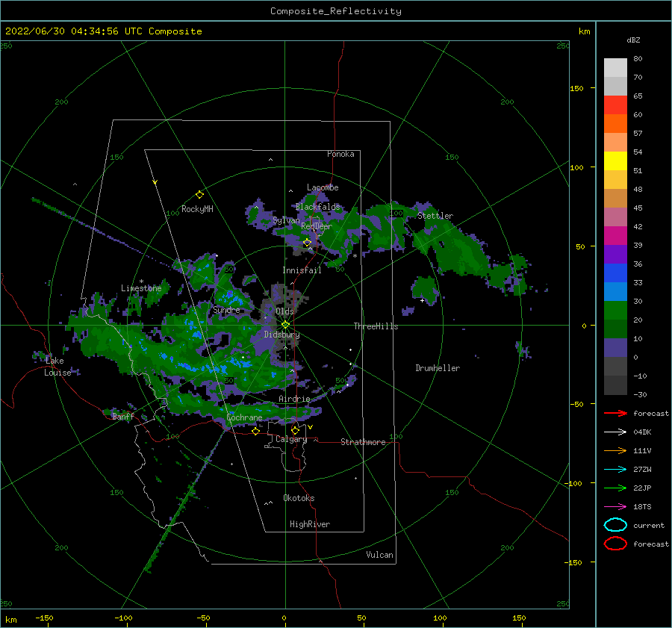Click the Composite_Reflectivity title
672x628 pixels.
[336, 11]
